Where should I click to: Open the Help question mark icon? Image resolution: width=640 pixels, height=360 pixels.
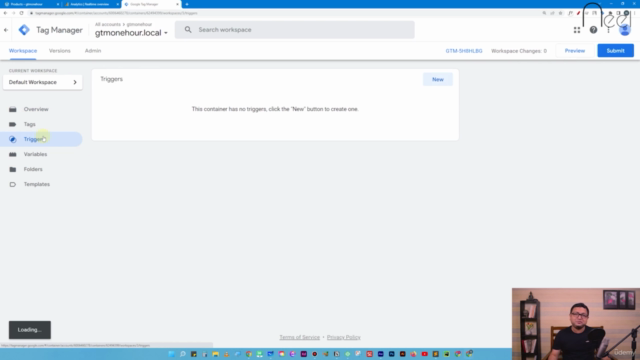(593, 30)
